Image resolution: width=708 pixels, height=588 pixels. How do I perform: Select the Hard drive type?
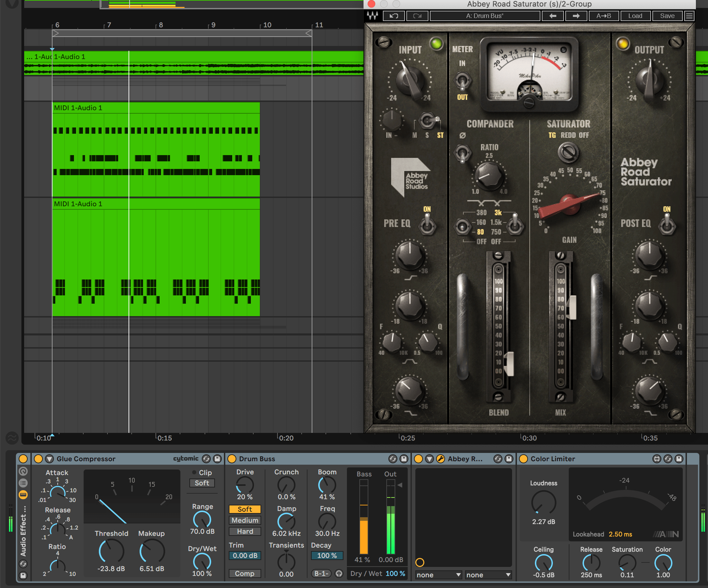coord(245,531)
